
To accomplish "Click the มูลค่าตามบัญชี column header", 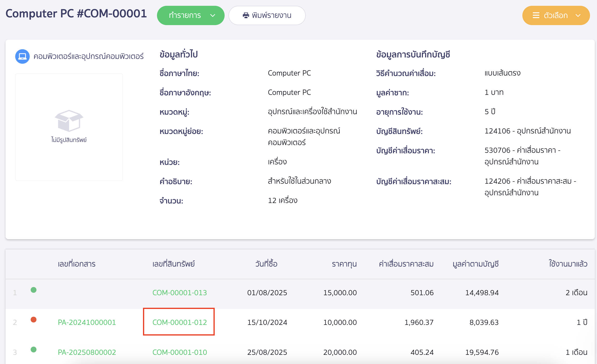I will tap(476, 264).
